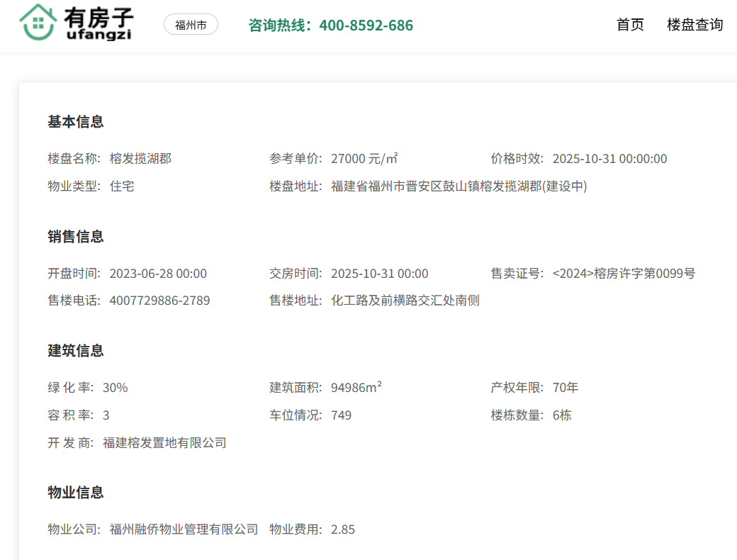Click the green house logo icon
This screenshot has width=737, height=560.
[x=38, y=22]
